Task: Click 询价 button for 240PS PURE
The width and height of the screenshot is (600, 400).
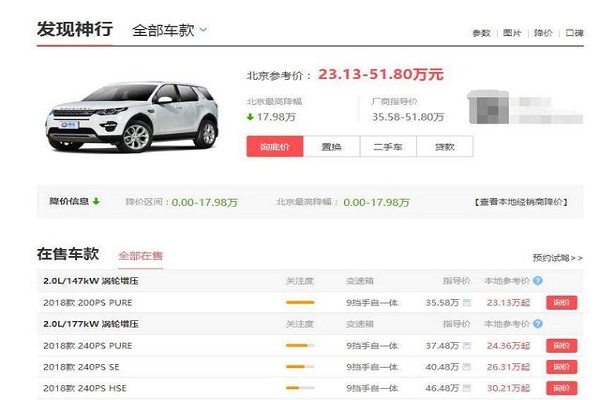Action: (561, 346)
